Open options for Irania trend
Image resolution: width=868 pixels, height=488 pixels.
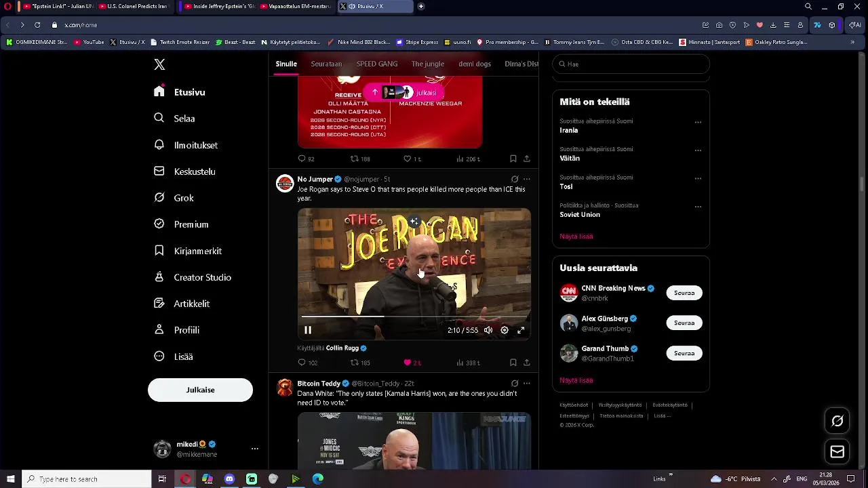(x=698, y=123)
